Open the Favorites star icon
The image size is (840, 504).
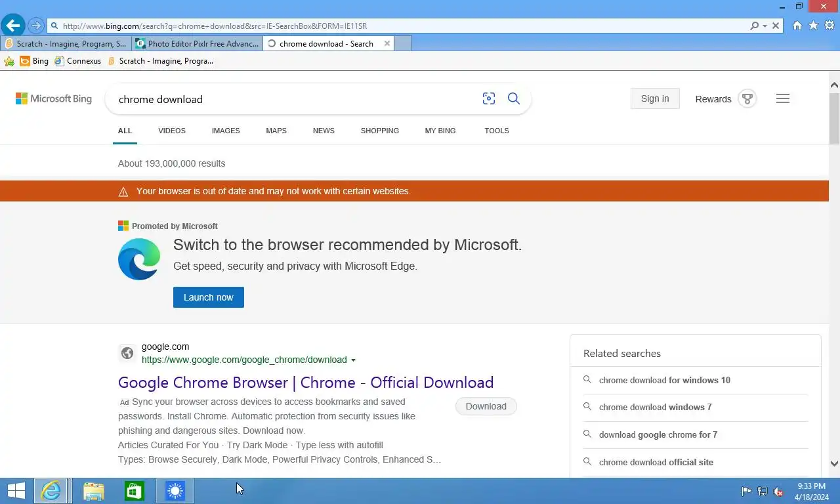(x=814, y=26)
